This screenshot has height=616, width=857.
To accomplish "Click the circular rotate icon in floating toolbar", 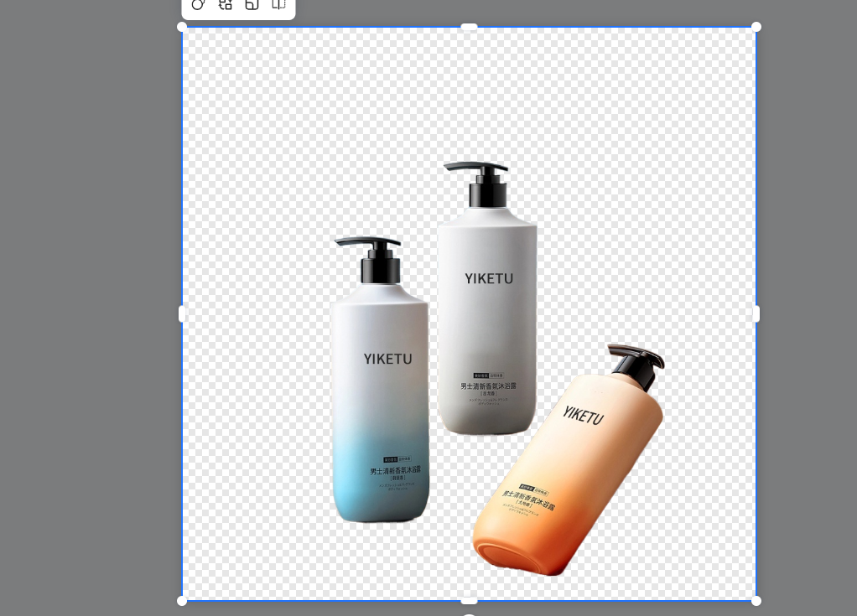I will click(x=198, y=4).
